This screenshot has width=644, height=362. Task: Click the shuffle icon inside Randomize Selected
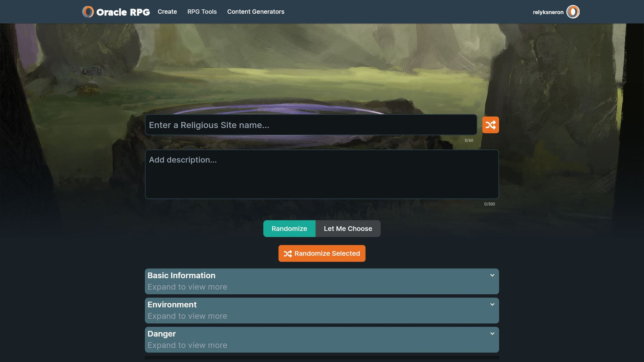(x=288, y=253)
